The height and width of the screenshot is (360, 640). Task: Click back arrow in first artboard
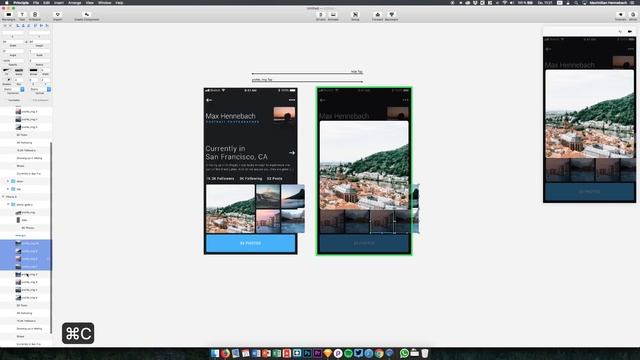pos(209,100)
